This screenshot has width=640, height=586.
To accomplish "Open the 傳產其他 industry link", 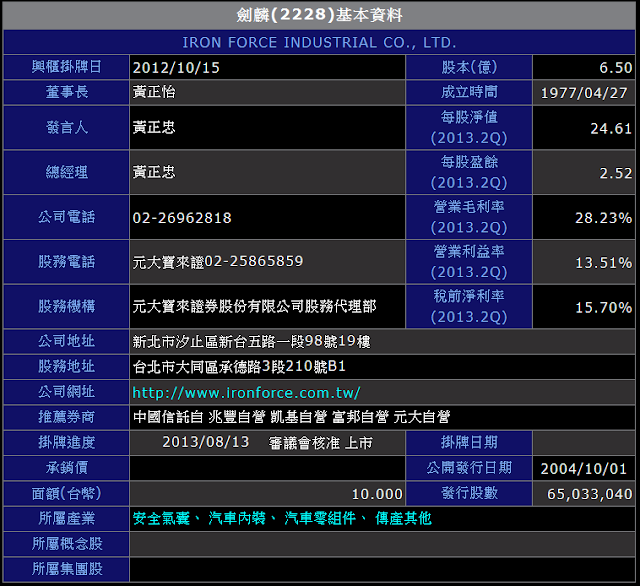I will click(403, 519).
